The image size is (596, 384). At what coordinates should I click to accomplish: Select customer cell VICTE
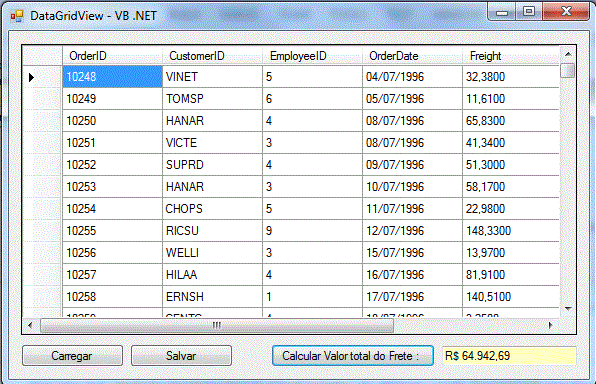point(212,143)
